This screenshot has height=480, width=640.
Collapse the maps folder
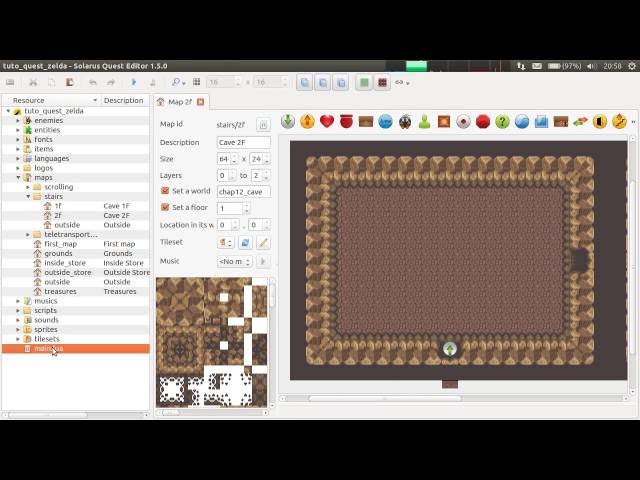point(18,177)
